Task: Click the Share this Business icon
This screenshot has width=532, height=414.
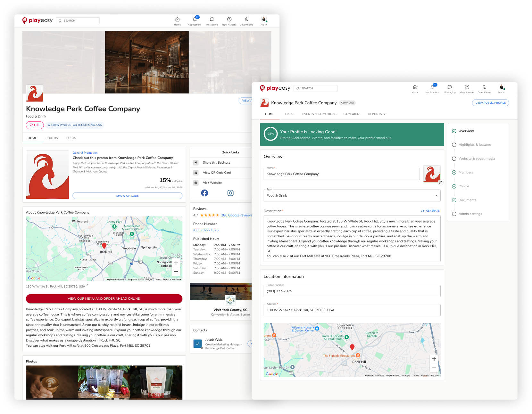Action: pos(196,162)
